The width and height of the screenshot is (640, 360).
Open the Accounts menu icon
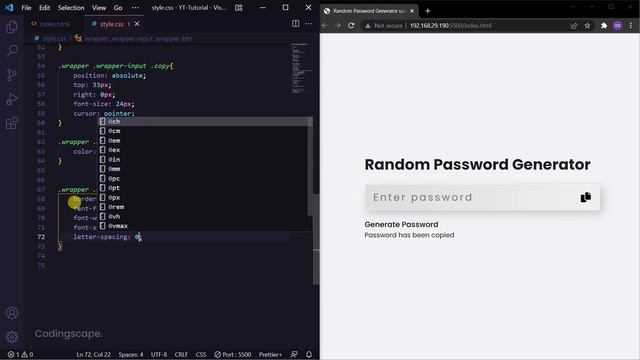pyautogui.click(x=12, y=313)
